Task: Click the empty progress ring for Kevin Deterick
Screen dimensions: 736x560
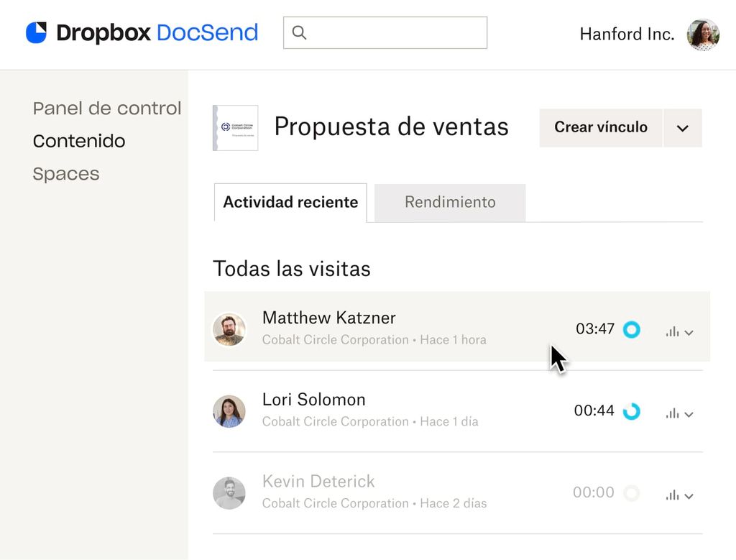Action: pos(631,493)
